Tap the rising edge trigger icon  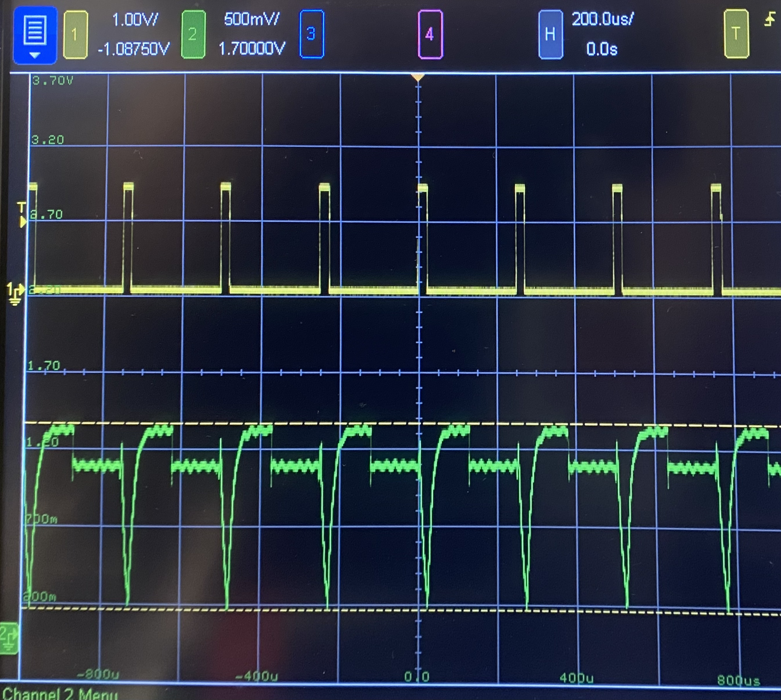coord(770,19)
